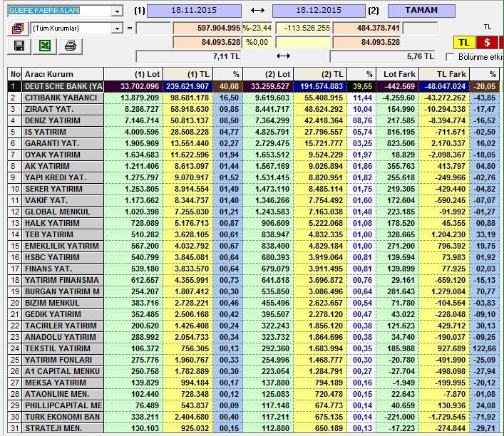Sort by Lot Fark column header

tap(398, 74)
